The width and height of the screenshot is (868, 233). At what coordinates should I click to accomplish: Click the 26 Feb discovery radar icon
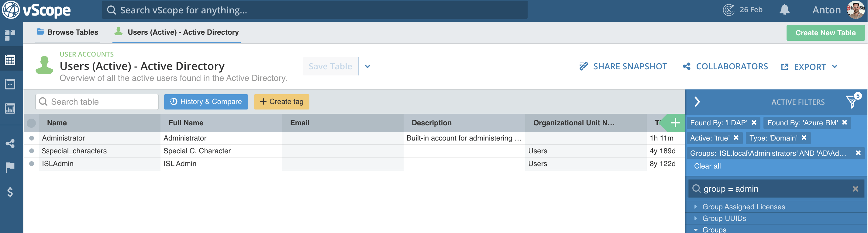(x=728, y=10)
